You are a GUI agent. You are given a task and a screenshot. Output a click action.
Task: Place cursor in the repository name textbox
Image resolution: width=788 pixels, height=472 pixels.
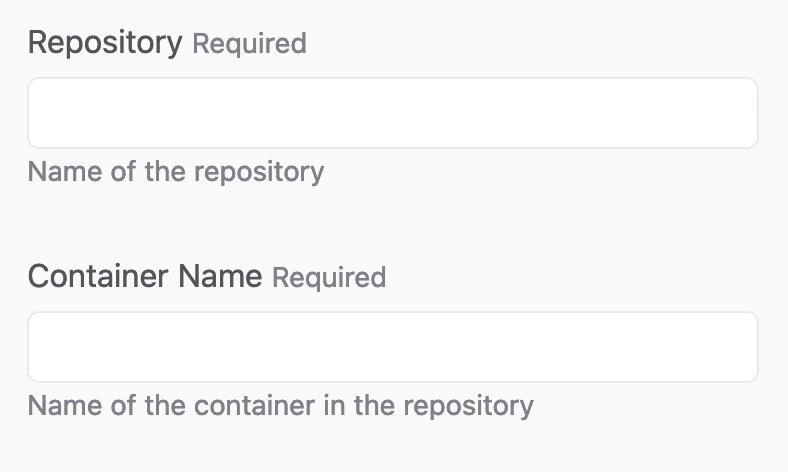click(392, 113)
